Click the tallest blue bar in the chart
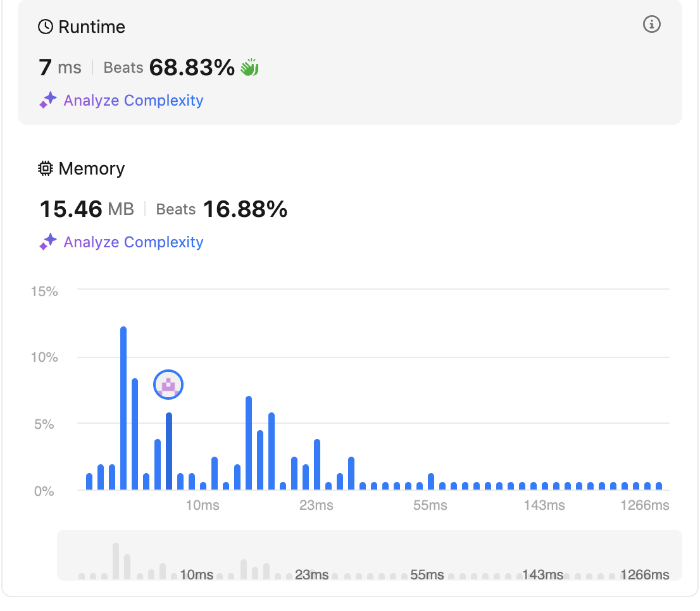The width and height of the screenshot is (700, 611). point(123,409)
